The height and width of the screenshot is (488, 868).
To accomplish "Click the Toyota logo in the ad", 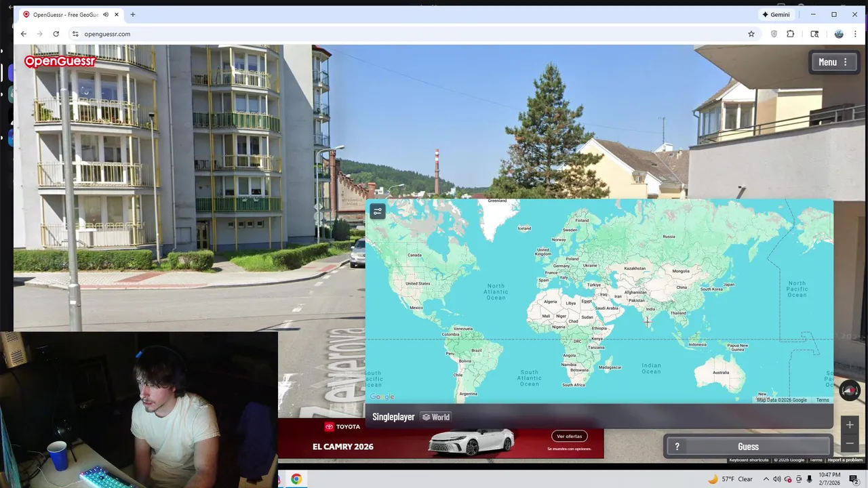I will [x=342, y=426].
